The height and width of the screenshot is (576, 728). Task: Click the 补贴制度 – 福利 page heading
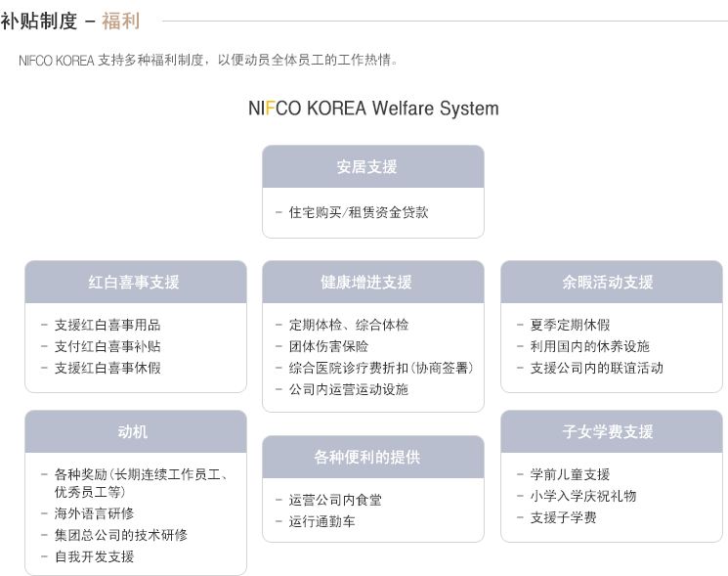[70, 21]
